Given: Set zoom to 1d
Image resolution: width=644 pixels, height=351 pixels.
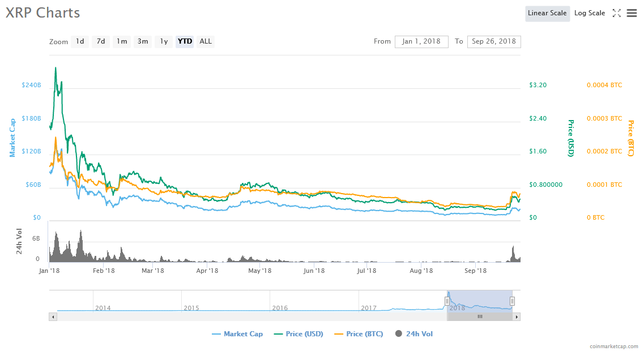Looking at the screenshot, I should [x=80, y=41].
